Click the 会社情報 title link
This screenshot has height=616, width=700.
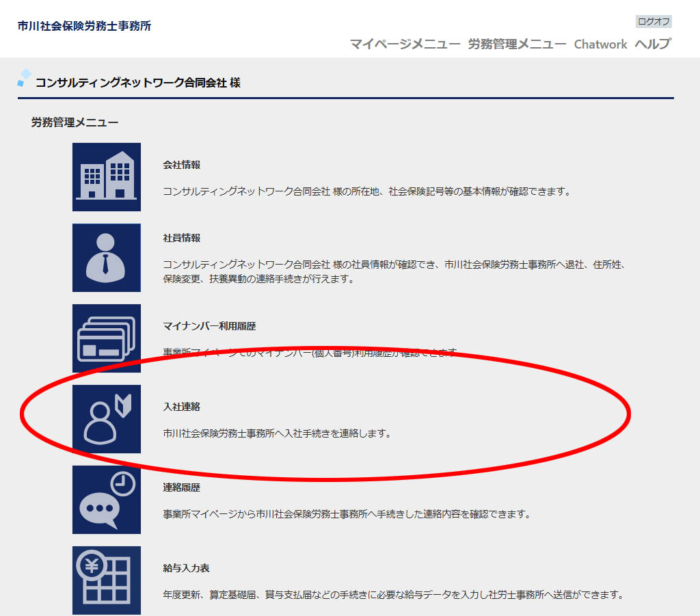click(182, 165)
